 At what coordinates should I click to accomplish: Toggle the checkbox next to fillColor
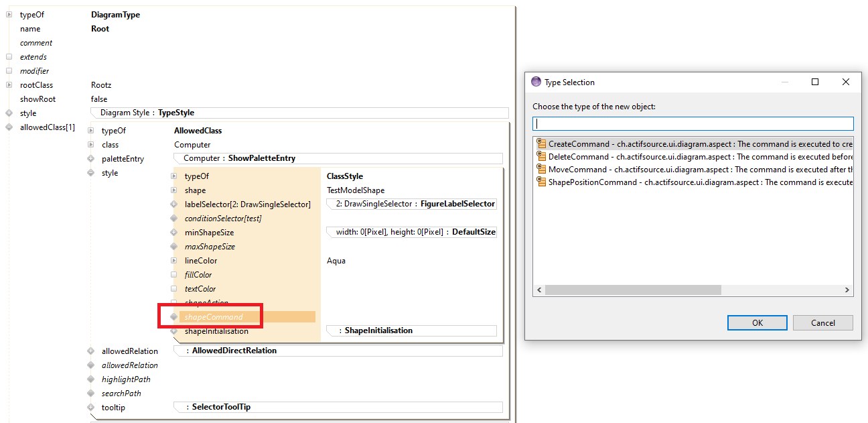click(x=173, y=275)
